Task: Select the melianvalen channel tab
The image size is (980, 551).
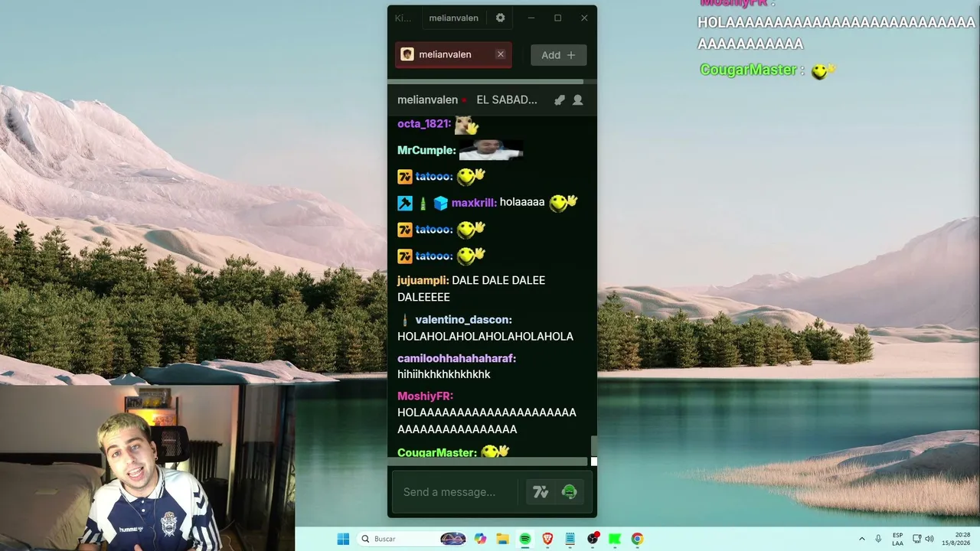Action: pyautogui.click(x=453, y=54)
